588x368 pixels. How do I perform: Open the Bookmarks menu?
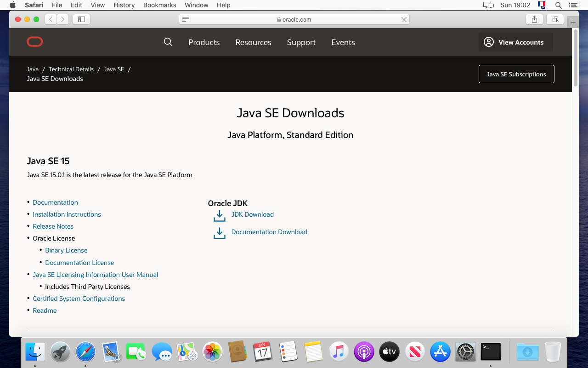pyautogui.click(x=160, y=5)
